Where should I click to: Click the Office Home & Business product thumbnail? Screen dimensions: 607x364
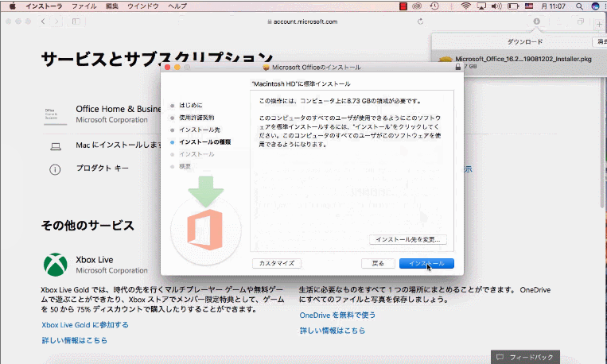tap(55, 115)
